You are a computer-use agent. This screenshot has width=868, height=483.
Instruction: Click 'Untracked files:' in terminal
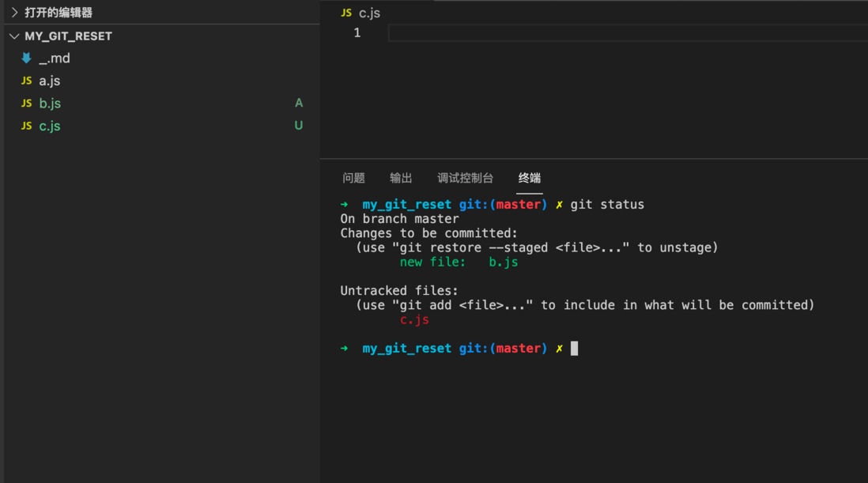coord(399,291)
